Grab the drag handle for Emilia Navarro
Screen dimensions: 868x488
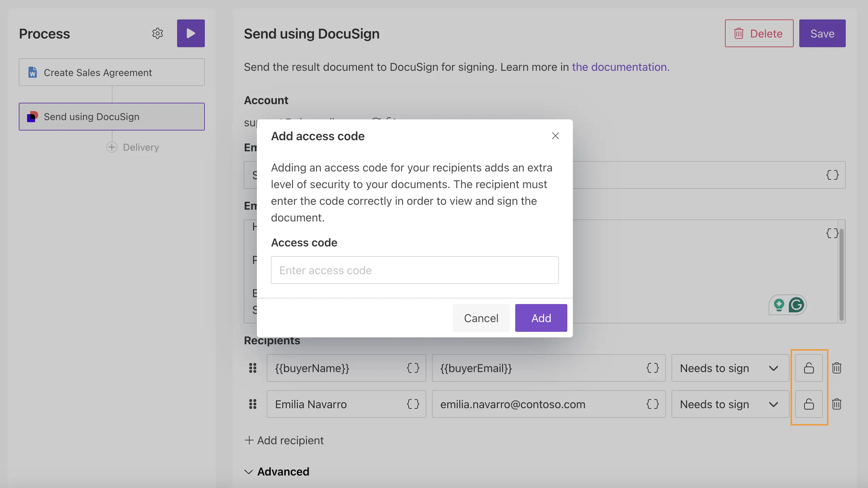point(253,404)
